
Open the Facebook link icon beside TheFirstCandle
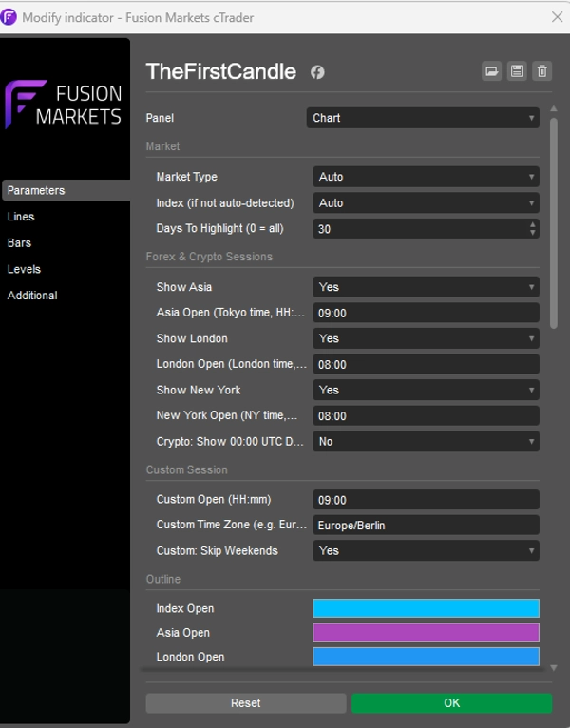(317, 72)
